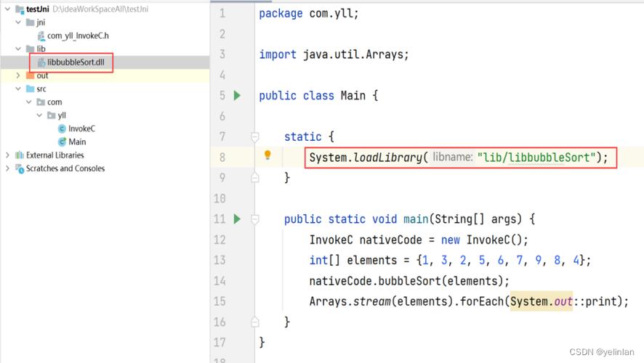The width and height of the screenshot is (644, 363).
Task: Click the run gutter icon beside main method
Action: pyautogui.click(x=237, y=219)
